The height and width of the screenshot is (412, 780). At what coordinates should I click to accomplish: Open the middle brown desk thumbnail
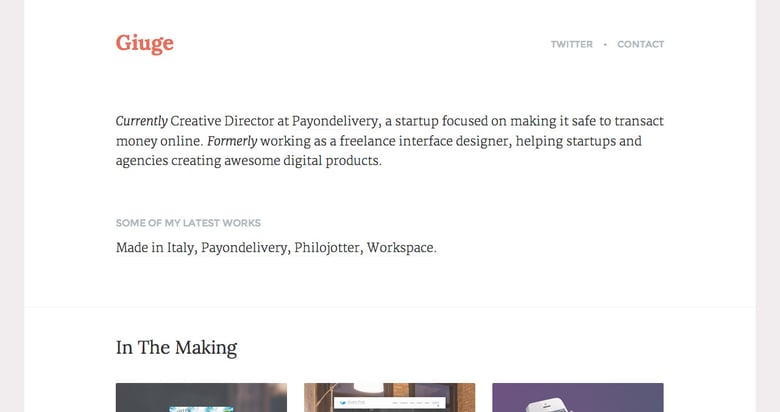coord(389,398)
